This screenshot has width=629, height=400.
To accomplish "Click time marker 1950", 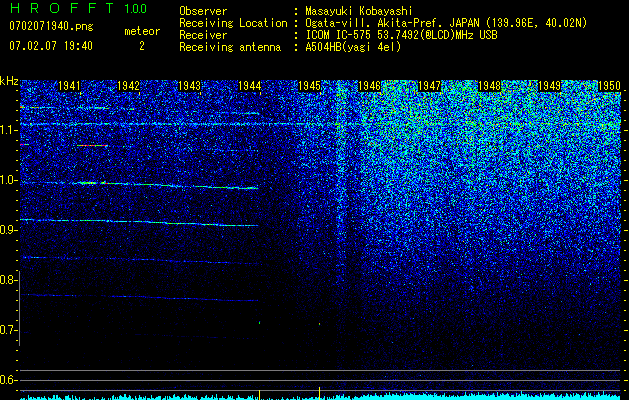I will 609,86.
